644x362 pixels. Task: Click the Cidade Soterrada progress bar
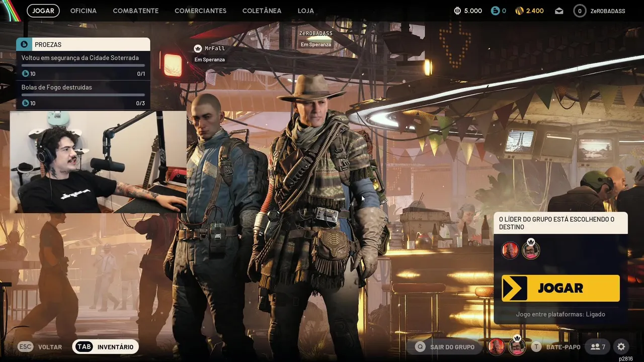pos(83,65)
